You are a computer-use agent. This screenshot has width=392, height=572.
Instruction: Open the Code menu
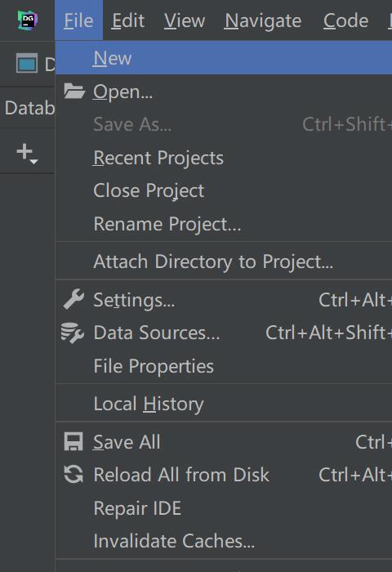tap(345, 20)
